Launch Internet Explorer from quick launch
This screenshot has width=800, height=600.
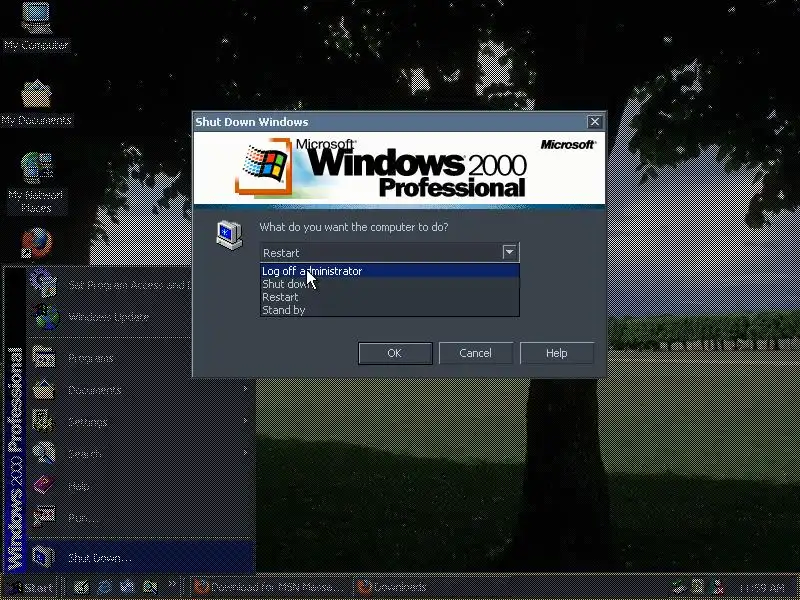[x=104, y=587]
